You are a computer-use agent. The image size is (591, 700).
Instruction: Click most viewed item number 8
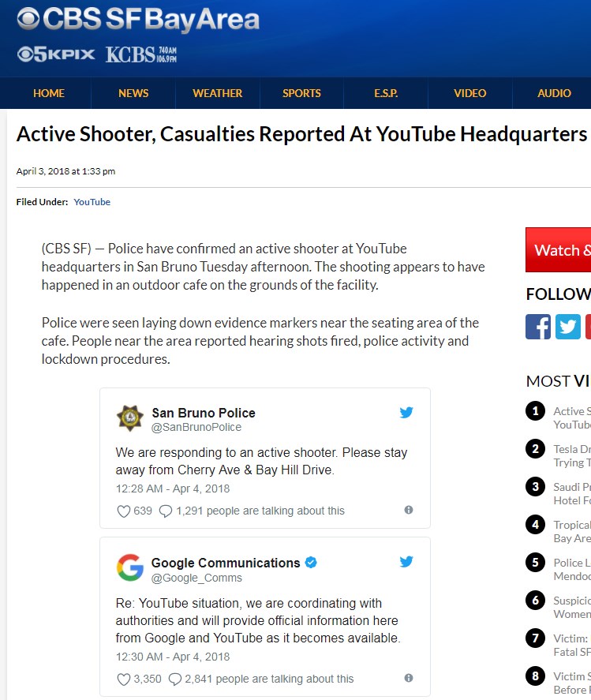click(x=536, y=676)
